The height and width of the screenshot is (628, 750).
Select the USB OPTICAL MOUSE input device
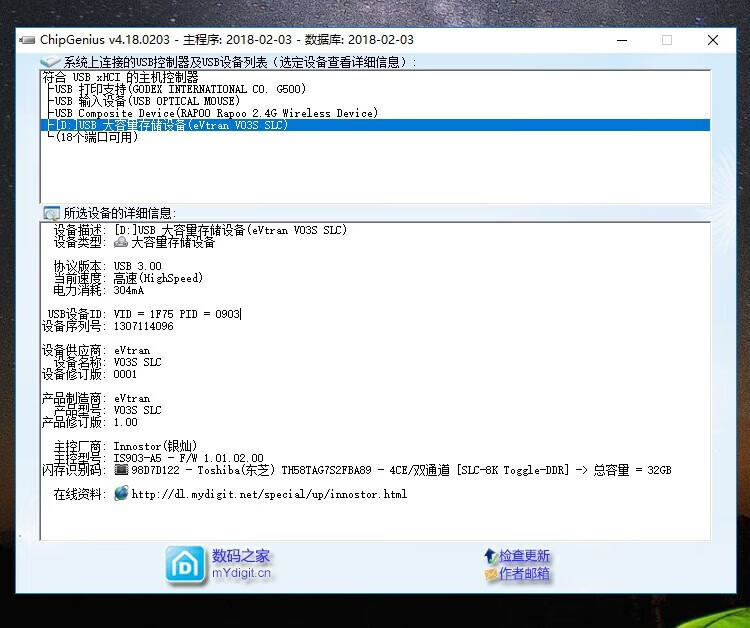click(147, 101)
